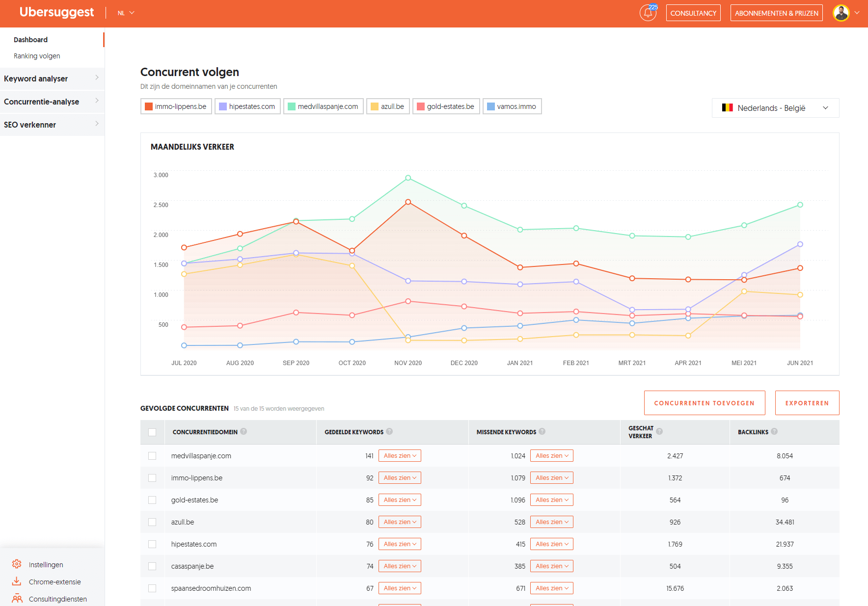Toggle medvillaspanje.com legend swatch
The width and height of the screenshot is (868, 606).
click(292, 106)
